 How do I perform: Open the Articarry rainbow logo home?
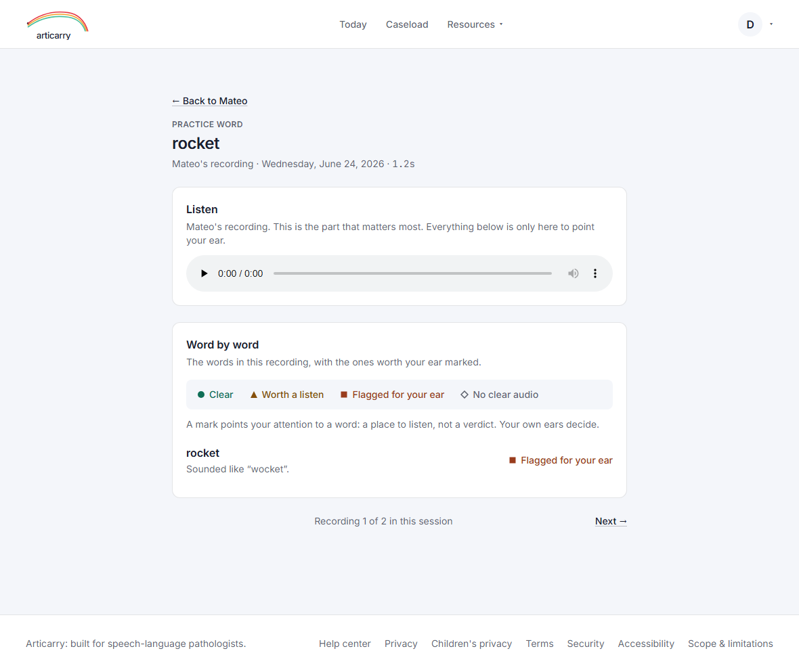point(57,25)
